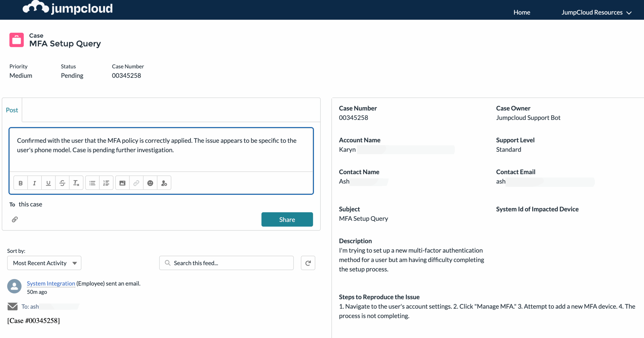Insert an image into the post

coord(122,183)
